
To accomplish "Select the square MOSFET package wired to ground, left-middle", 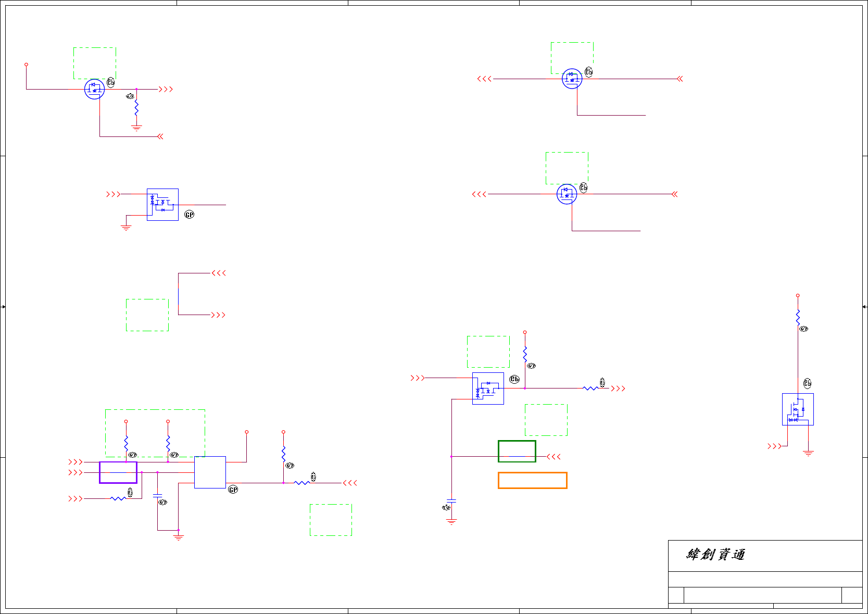I will (162, 205).
